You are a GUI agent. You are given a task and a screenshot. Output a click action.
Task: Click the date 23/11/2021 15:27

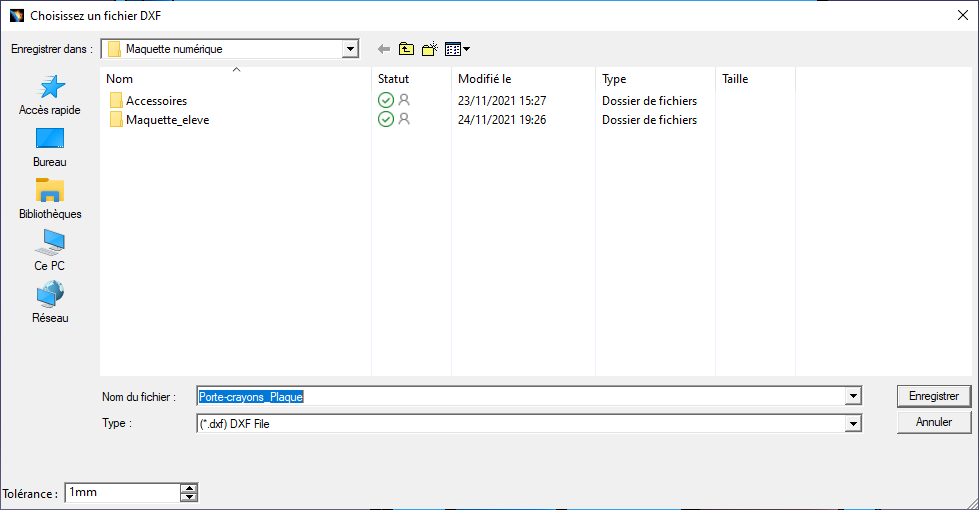point(502,101)
